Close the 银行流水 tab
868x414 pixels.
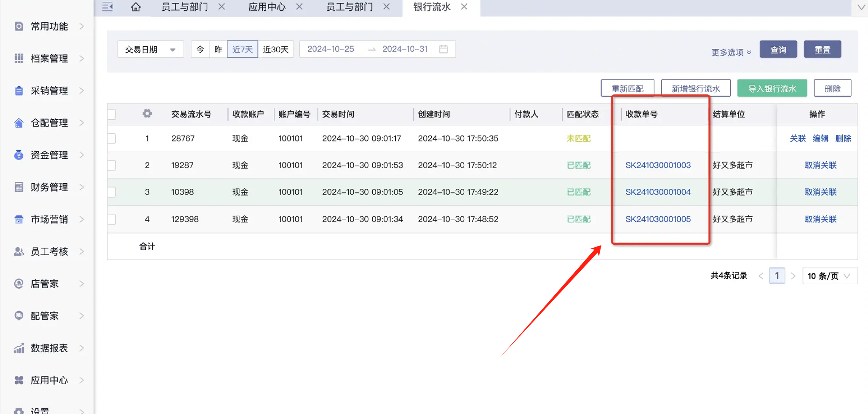pyautogui.click(x=464, y=7)
